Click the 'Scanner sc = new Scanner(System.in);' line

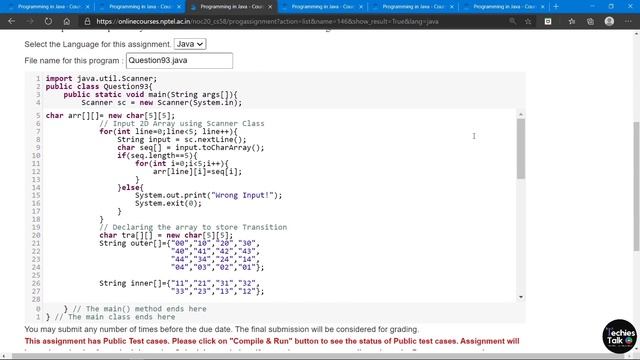(162, 102)
